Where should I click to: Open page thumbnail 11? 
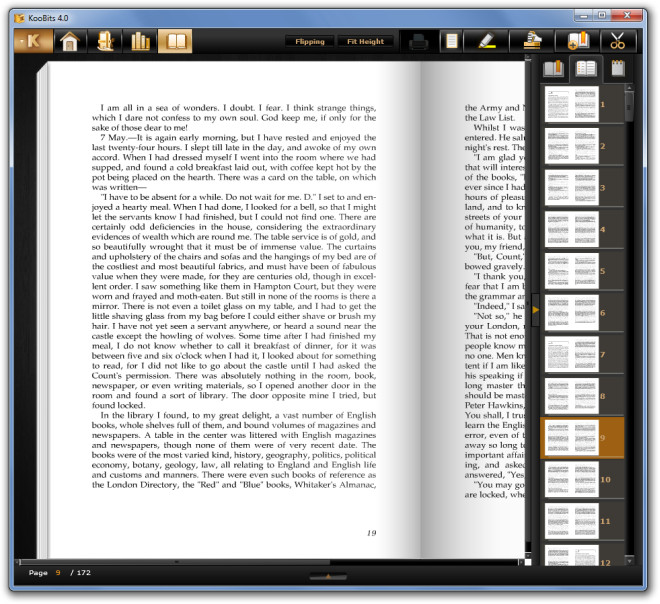coord(572,521)
